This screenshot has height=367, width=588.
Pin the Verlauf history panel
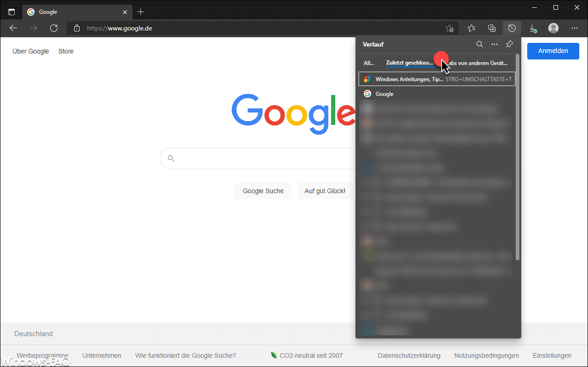tap(509, 44)
